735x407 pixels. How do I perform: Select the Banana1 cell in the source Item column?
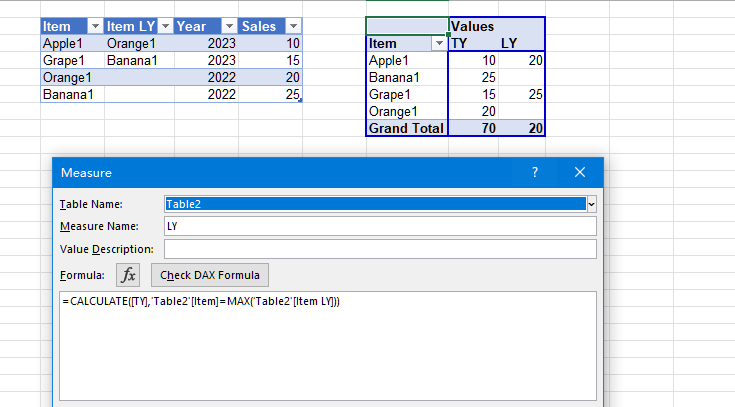tap(73, 95)
